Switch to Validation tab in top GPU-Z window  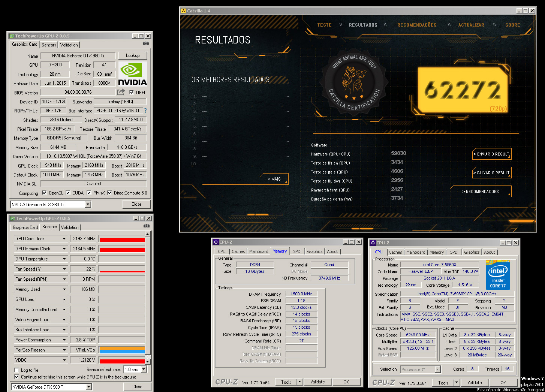click(x=69, y=45)
